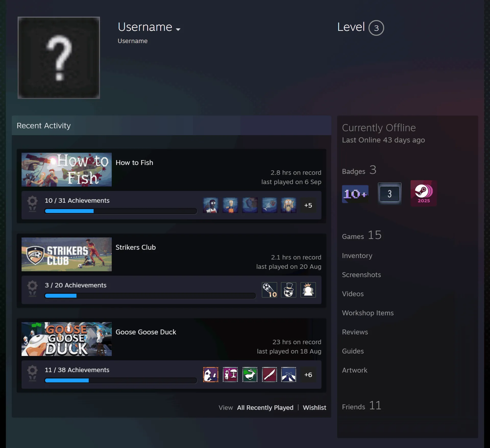Open Guides from the sidebar

pyautogui.click(x=353, y=351)
